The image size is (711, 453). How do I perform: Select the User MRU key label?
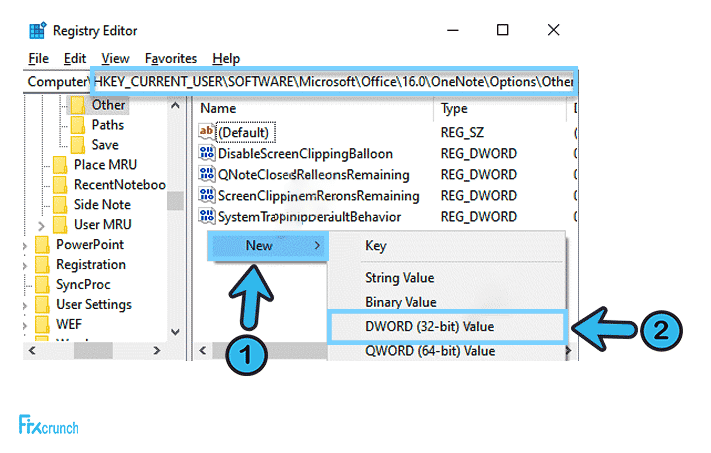102,224
